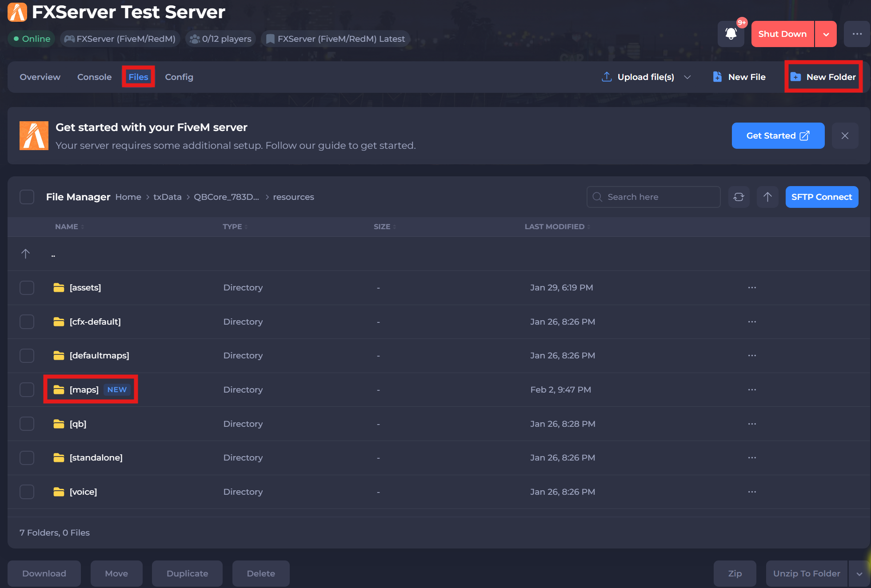Open the server options three-dots button
Image resolution: width=871 pixels, height=588 pixels.
point(857,34)
